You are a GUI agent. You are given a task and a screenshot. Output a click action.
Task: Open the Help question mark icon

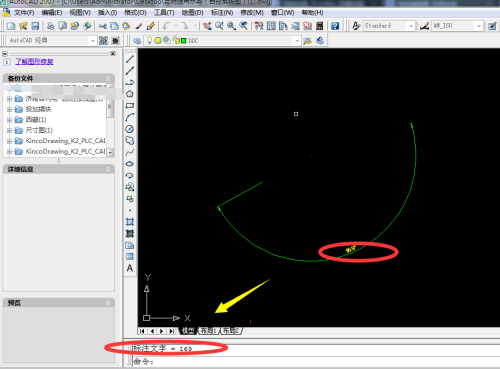(335, 26)
